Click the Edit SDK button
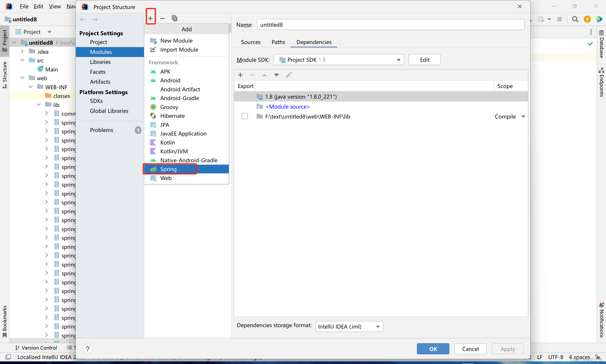Screen dimensions: 606x364 [x=425, y=60]
